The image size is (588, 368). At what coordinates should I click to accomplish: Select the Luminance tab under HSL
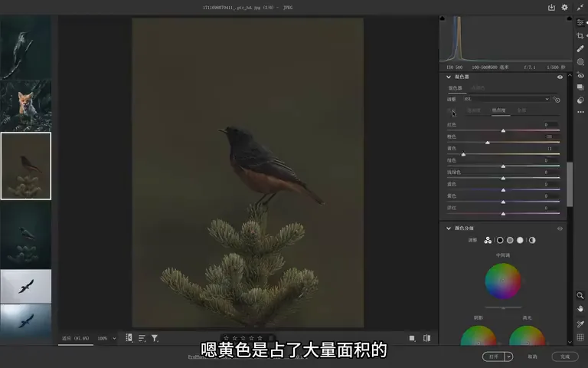pyautogui.click(x=499, y=110)
